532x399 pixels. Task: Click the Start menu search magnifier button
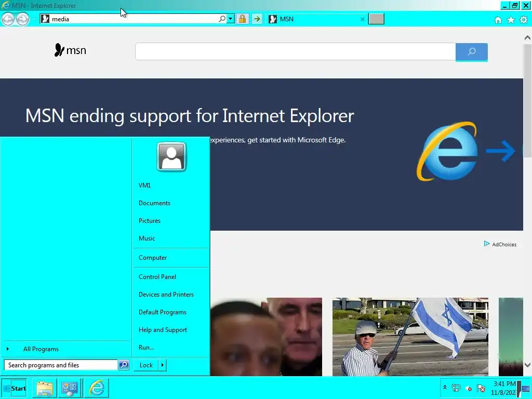[x=124, y=365]
